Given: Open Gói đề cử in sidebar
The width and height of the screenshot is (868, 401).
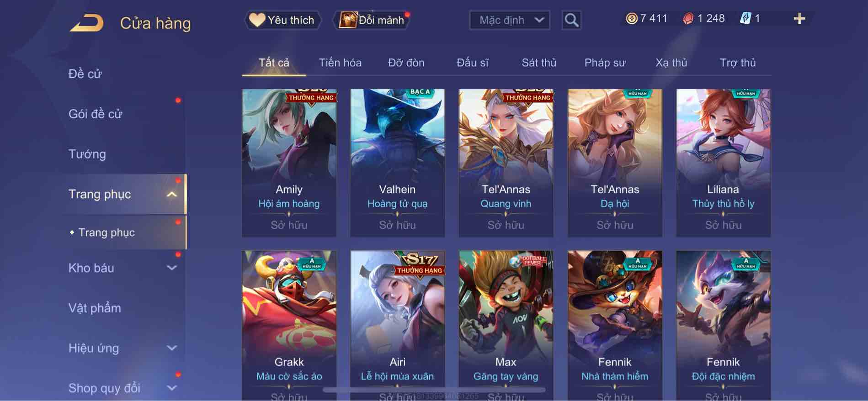Looking at the screenshot, I should click(96, 114).
